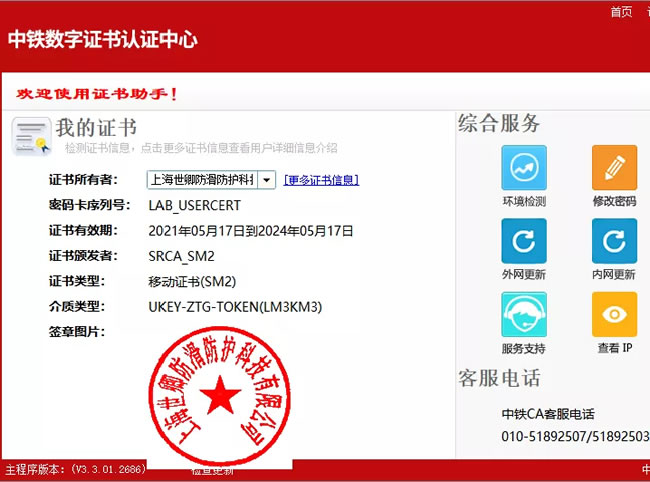
Task: Click the certificate type 移动证书(SM2)
Action: click(x=192, y=282)
